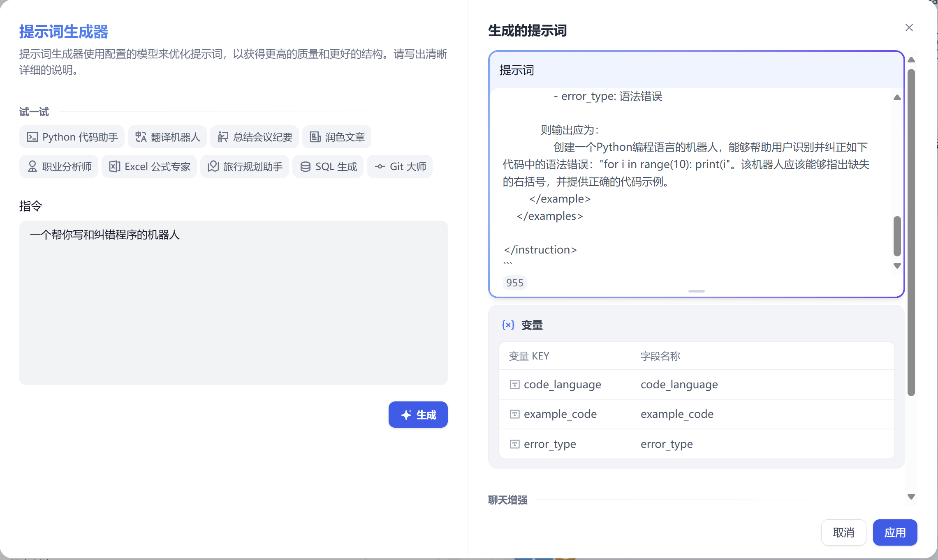The height and width of the screenshot is (560, 938).
Task: Click the Excel 公式专家 spreadsheet icon
Action: (115, 166)
